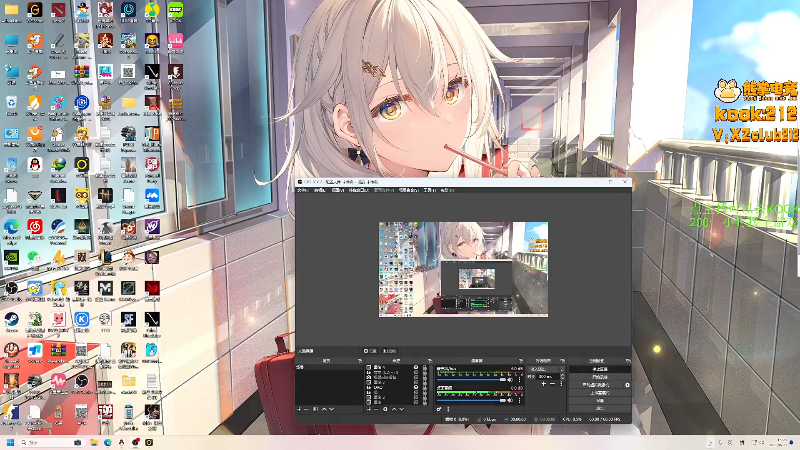The height and width of the screenshot is (450, 800).
Task: Toggle visibility eye of the last source row
Action: tap(416, 402)
